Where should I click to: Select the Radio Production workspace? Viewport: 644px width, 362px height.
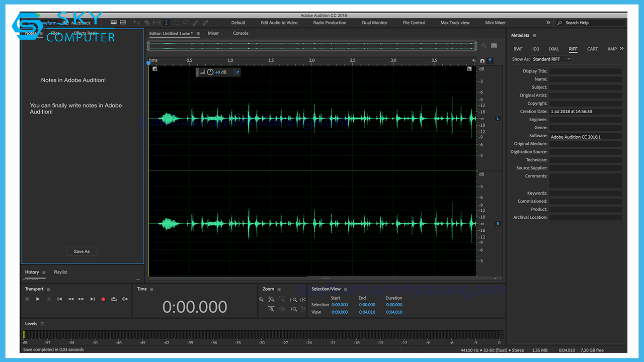[x=330, y=23]
